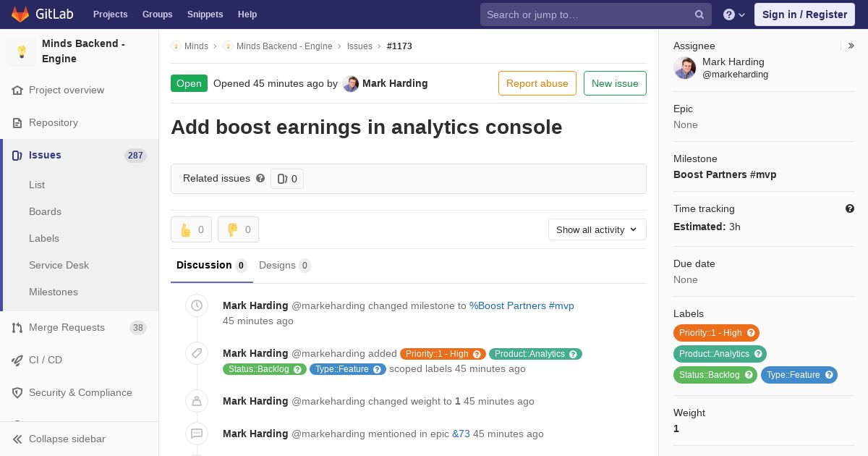Open the Help menu item

coord(247,14)
